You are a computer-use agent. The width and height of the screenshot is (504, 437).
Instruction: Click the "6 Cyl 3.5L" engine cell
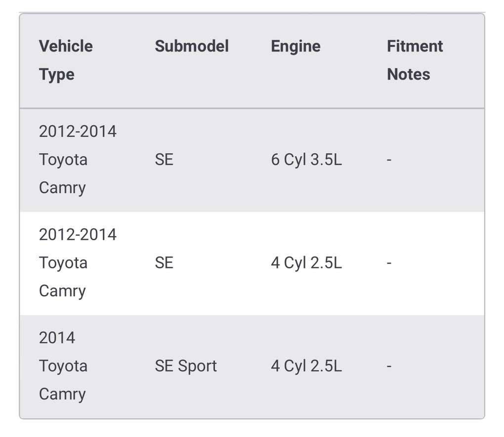[x=306, y=160]
